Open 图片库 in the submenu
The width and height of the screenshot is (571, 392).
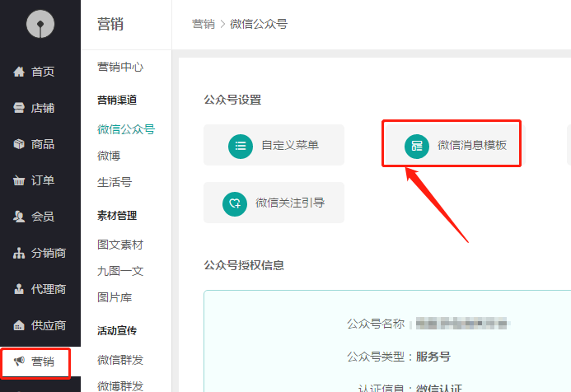[115, 297]
